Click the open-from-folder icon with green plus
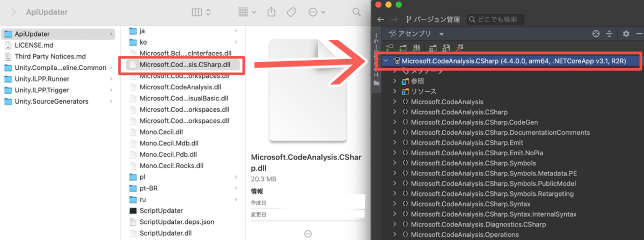The image size is (644, 240). click(x=402, y=48)
